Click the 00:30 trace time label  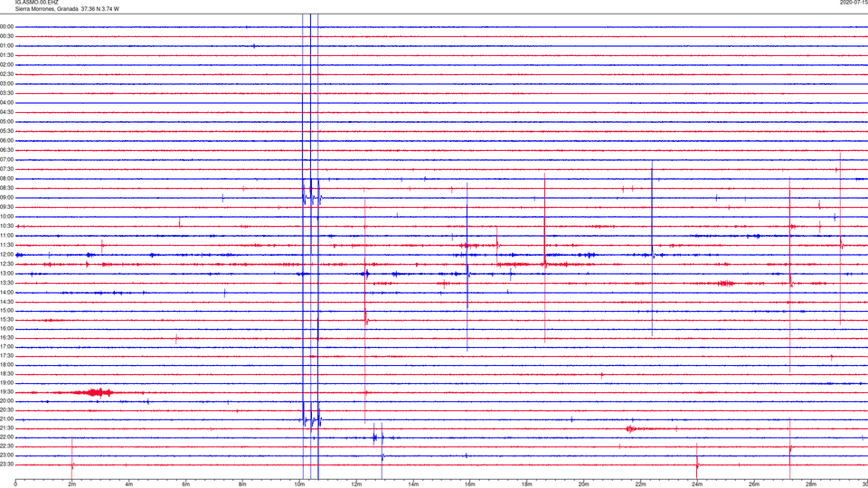(7, 36)
